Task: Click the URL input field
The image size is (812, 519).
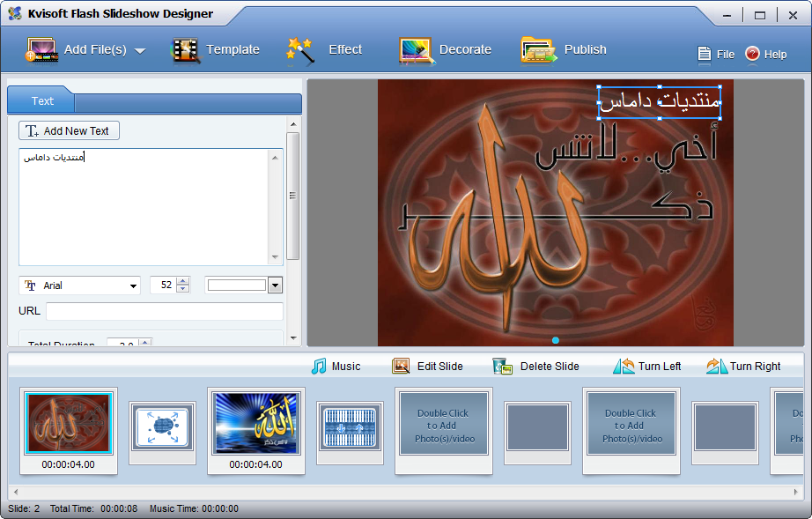Action: (x=164, y=311)
